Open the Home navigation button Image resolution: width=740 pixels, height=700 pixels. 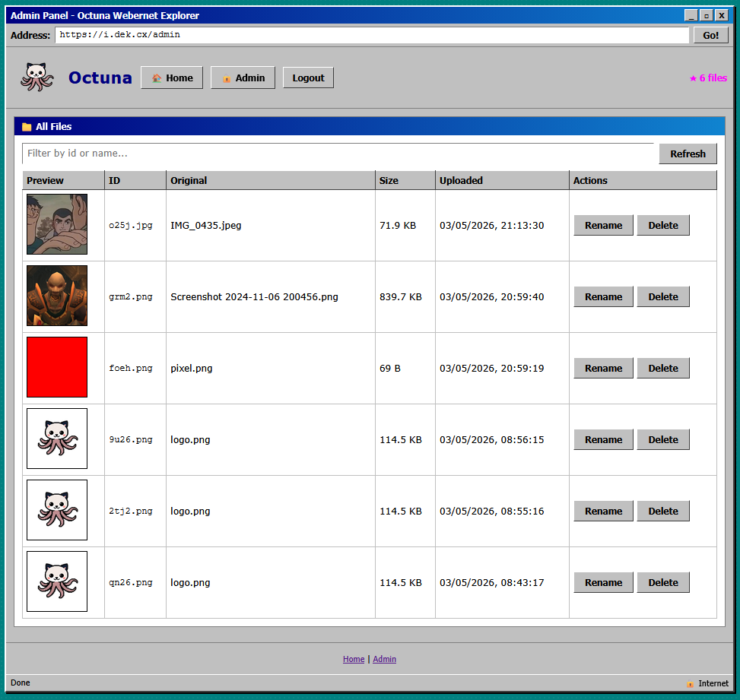[172, 78]
